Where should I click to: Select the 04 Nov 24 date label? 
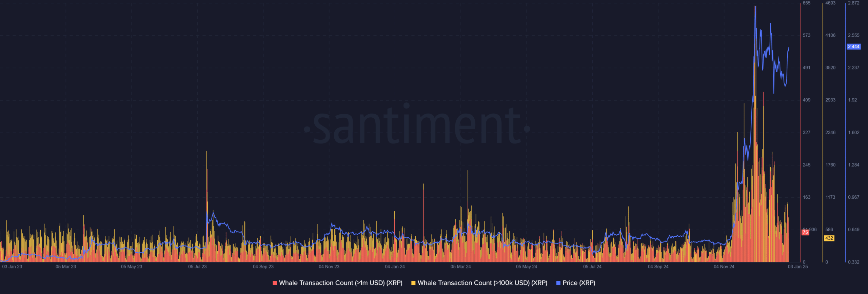click(724, 267)
